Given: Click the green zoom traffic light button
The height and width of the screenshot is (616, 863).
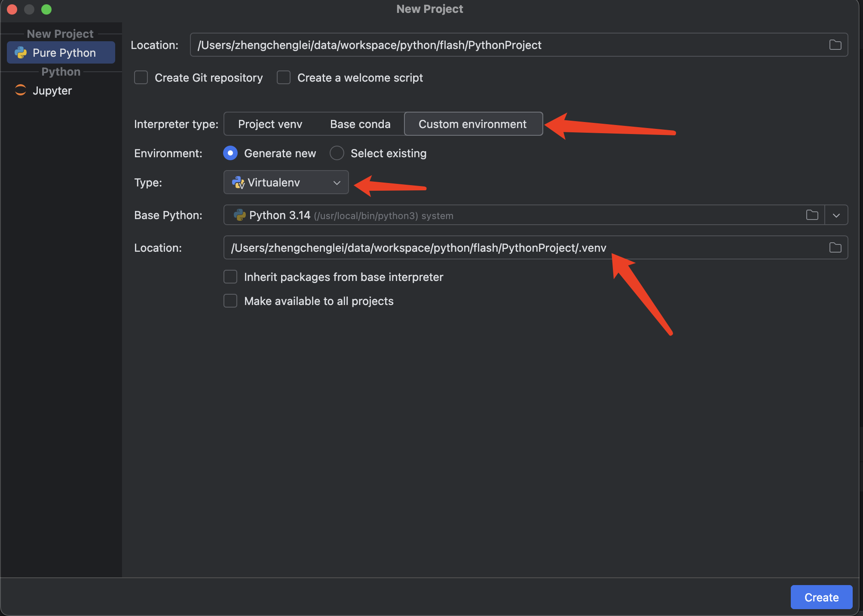Looking at the screenshot, I should 46,9.
